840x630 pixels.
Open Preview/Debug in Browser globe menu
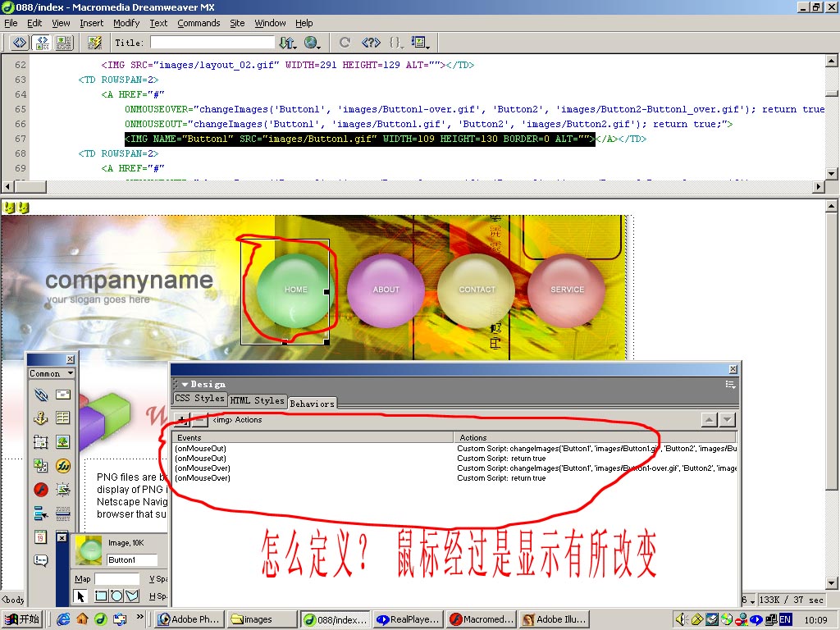313,42
